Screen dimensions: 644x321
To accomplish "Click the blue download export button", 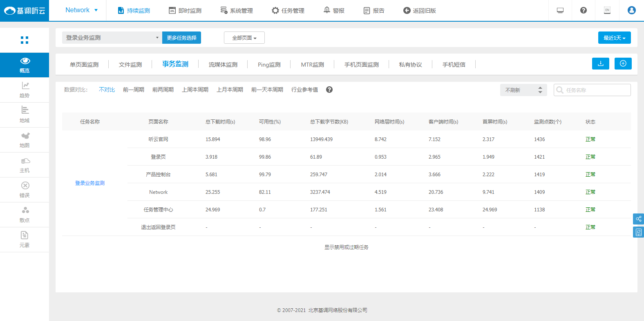I will (x=601, y=63).
